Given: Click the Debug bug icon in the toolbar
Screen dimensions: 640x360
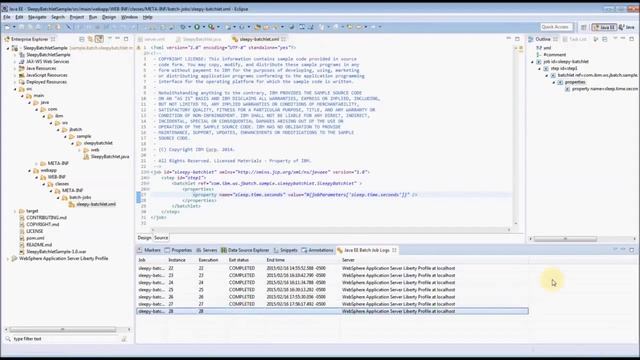Looking at the screenshot, I should 183,27.
